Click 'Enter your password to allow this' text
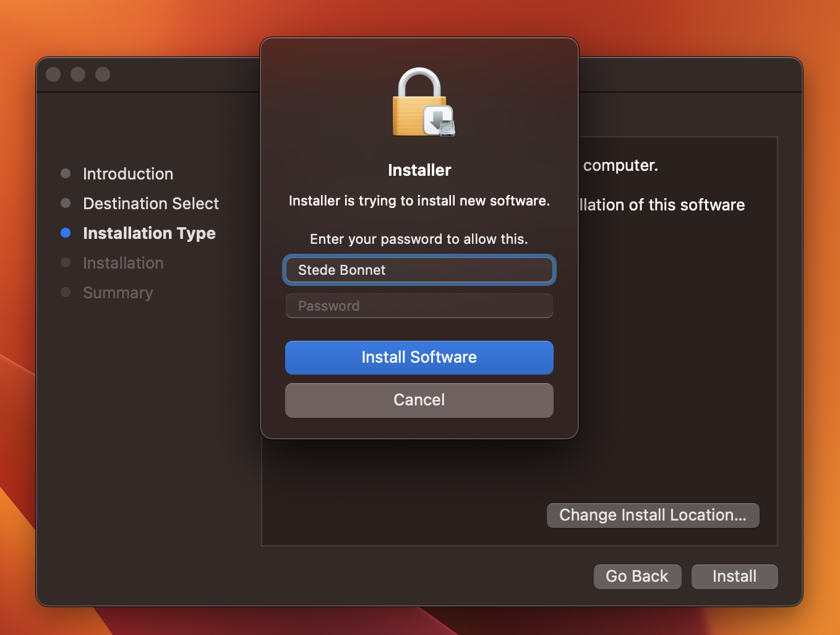Image resolution: width=840 pixels, height=635 pixels. click(x=419, y=240)
